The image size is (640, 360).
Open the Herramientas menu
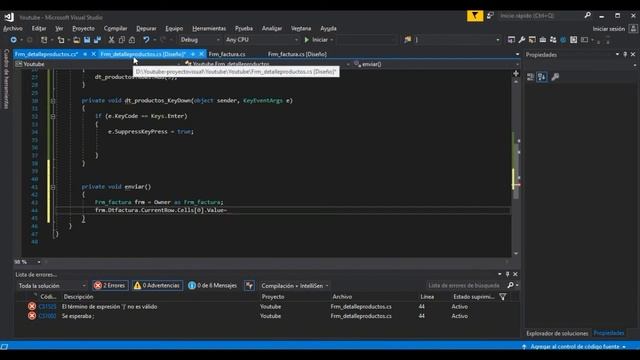pyautogui.click(x=209, y=29)
